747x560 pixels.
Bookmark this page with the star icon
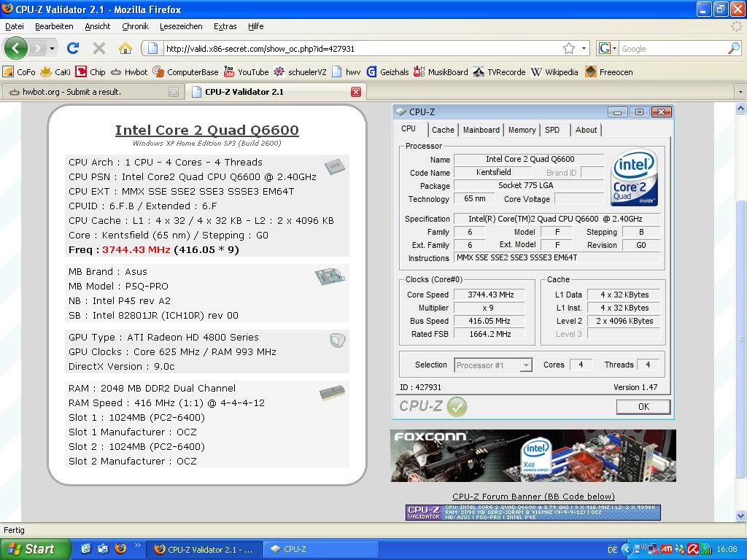569,48
